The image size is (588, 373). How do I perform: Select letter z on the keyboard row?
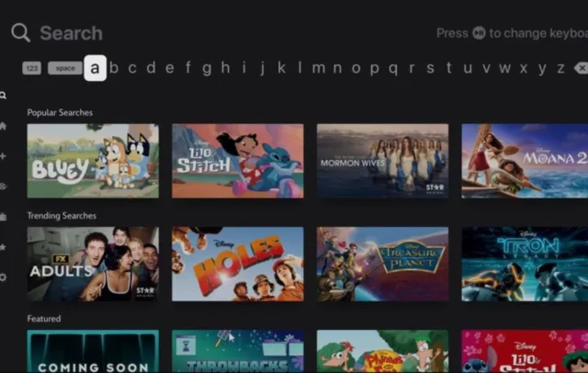click(x=560, y=69)
